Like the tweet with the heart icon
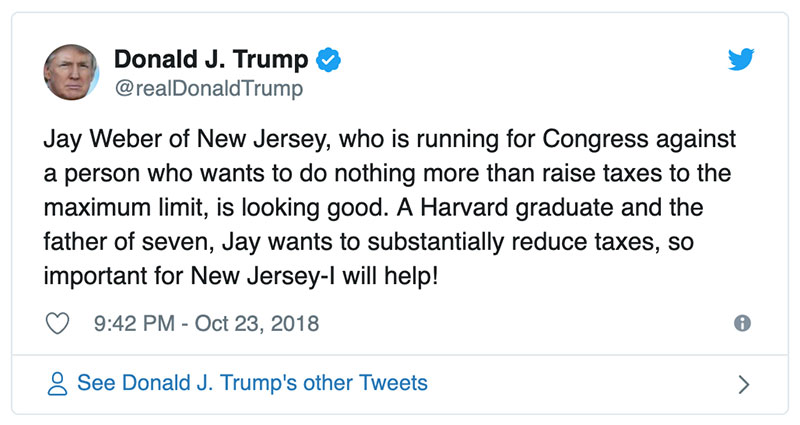The width and height of the screenshot is (800, 425). 59,323
